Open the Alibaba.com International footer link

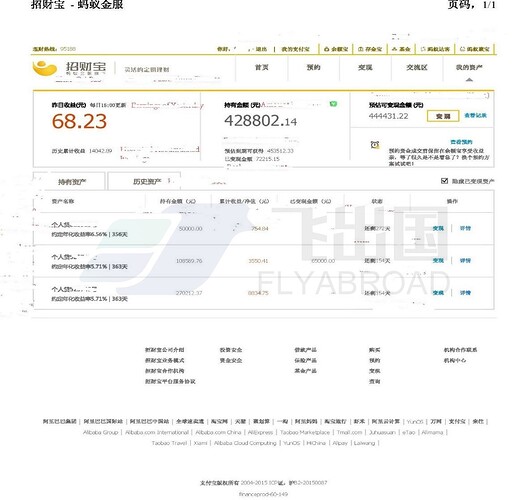click(157, 432)
